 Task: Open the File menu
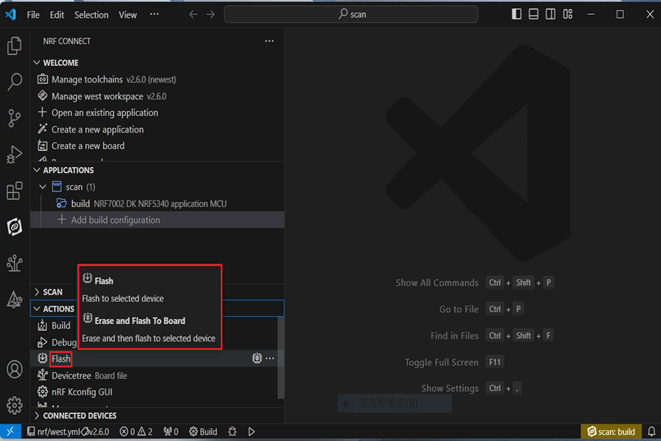[33, 15]
